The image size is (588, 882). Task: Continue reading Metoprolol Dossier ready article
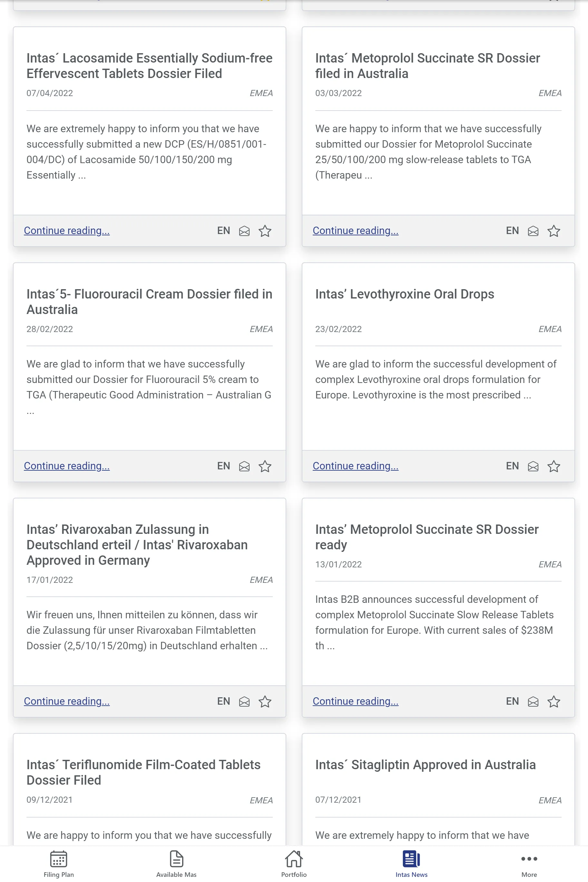click(356, 701)
